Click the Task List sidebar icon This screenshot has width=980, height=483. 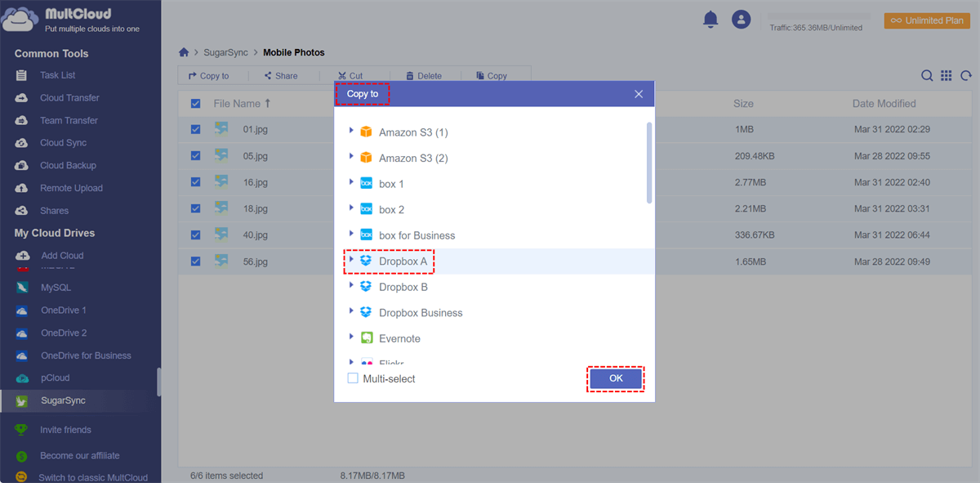[x=22, y=75]
